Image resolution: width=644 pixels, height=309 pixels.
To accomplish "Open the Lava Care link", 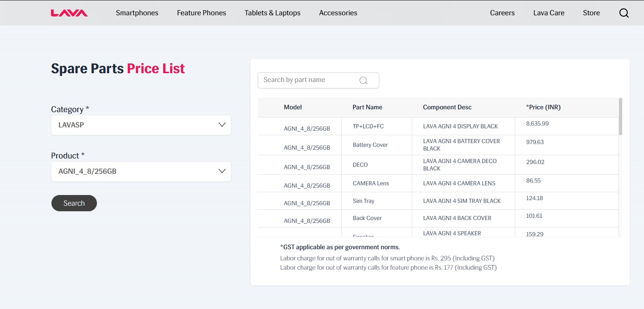I will pyautogui.click(x=549, y=13).
